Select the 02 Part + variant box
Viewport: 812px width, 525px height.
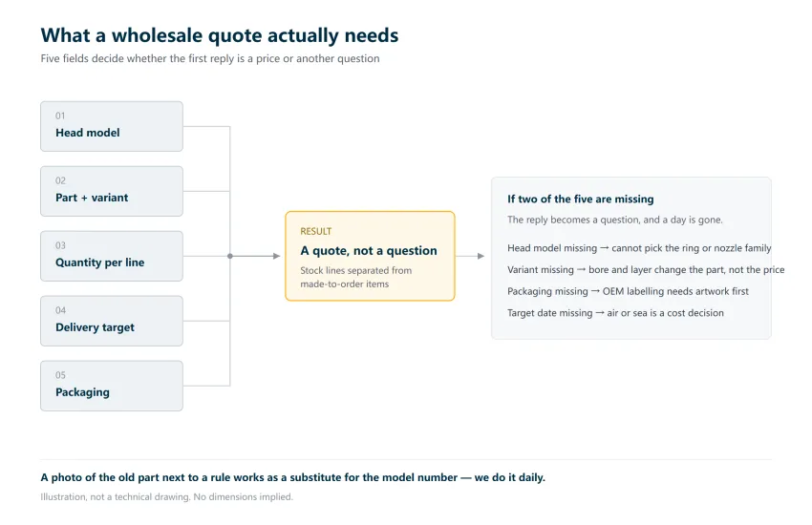click(112, 191)
